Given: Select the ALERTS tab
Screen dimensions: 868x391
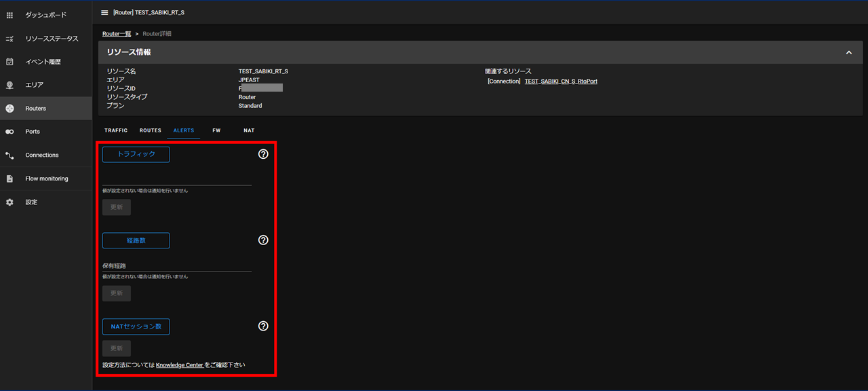Looking at the screenshot, I should pyautogui.click(x=184, y=130).
